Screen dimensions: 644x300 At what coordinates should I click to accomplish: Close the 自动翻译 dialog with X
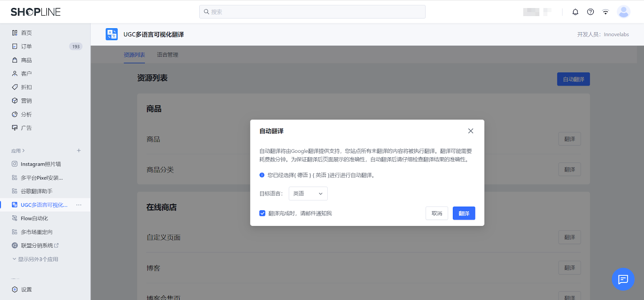coord(471,131)
